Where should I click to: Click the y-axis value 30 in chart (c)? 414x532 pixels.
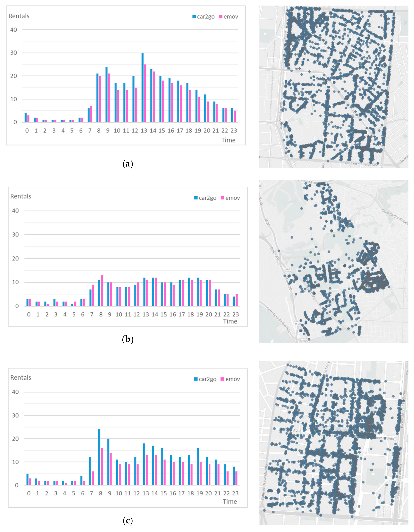[15, 415]
